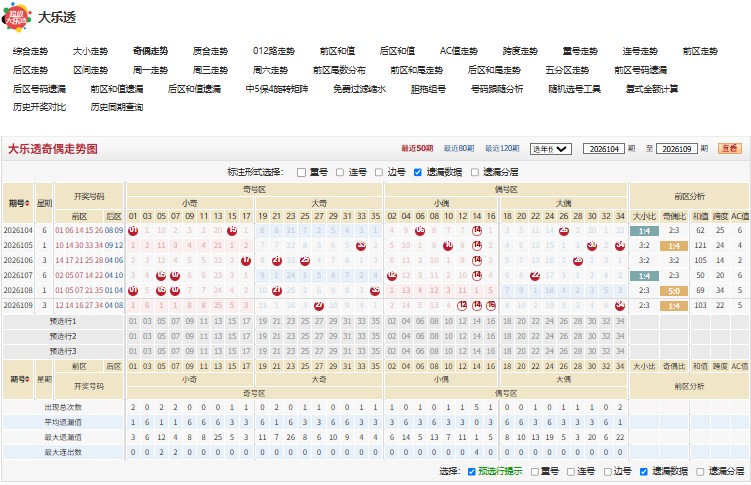The image size is (751, 485).
Task: Enable top 遗漏分层 checkbox
Action: click(x=475, y=172)
